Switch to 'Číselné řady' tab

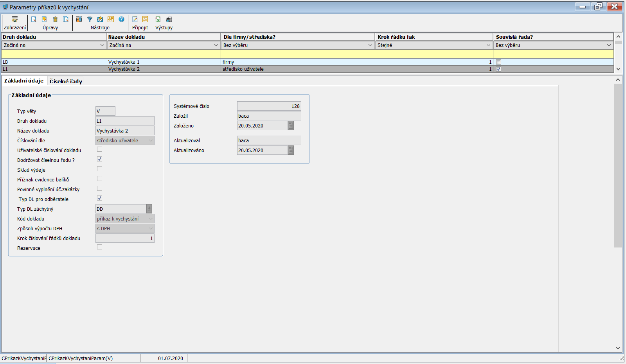(66, 81)
